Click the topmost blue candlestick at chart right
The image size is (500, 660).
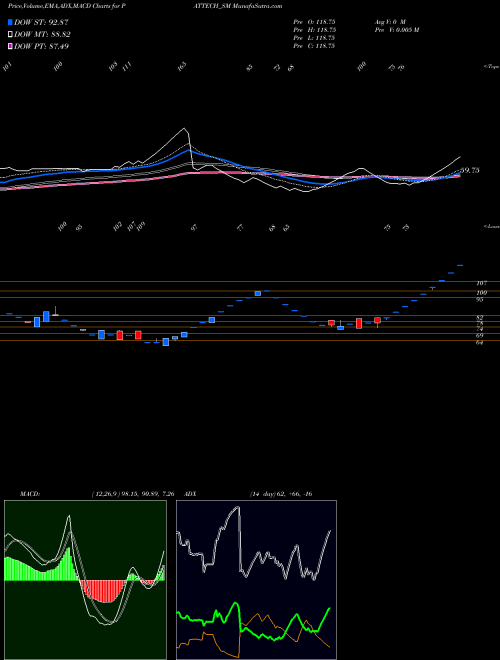[460, 265]
